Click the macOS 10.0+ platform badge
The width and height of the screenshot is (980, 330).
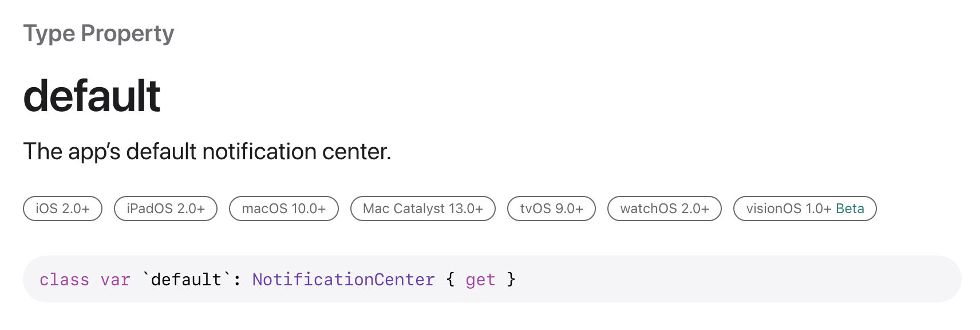pyautogui.click(x=284, y=209)
